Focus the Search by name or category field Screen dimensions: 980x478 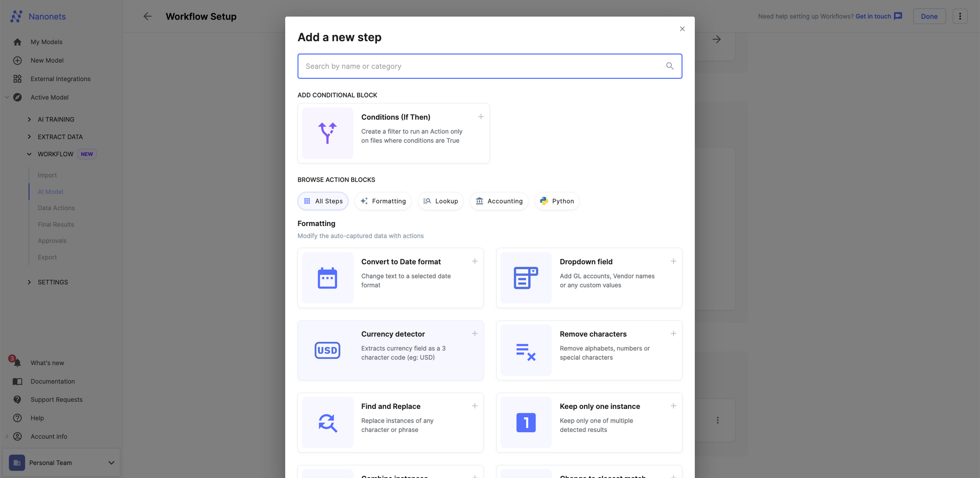(490, 66)
